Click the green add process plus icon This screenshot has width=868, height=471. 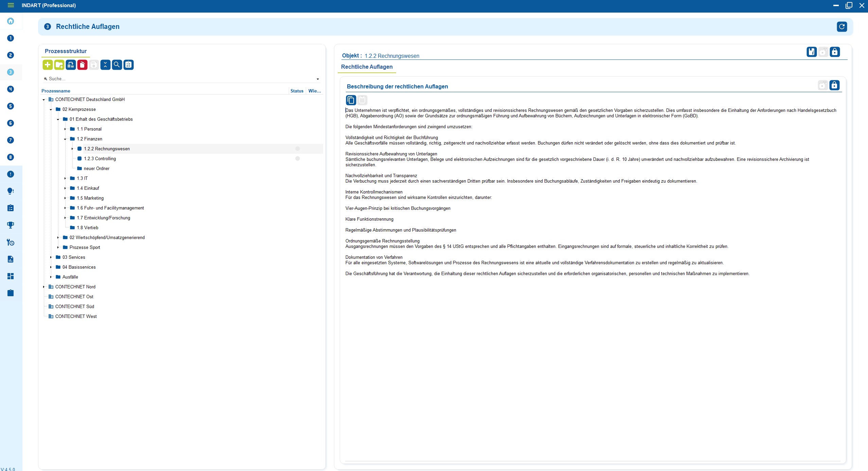[x=48, y=65]
